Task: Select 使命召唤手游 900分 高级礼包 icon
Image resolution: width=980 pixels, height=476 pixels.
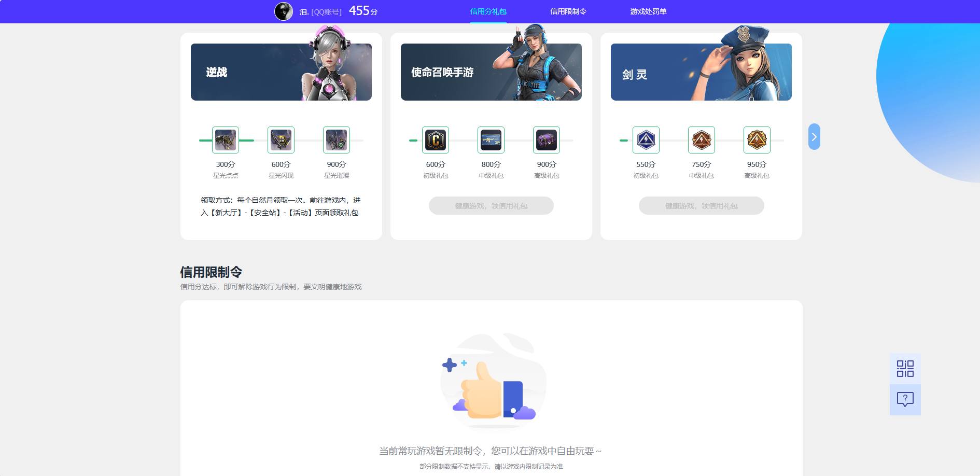Action: (547, 140)
